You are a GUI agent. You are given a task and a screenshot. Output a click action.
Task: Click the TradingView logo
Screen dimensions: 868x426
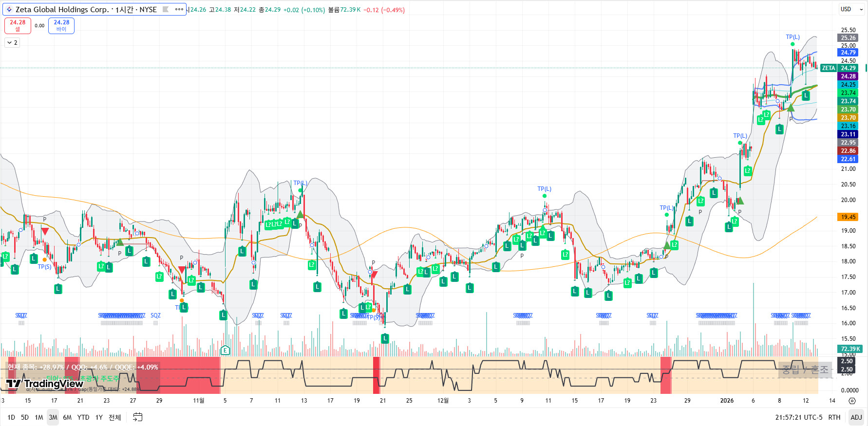tap(45, 384)
